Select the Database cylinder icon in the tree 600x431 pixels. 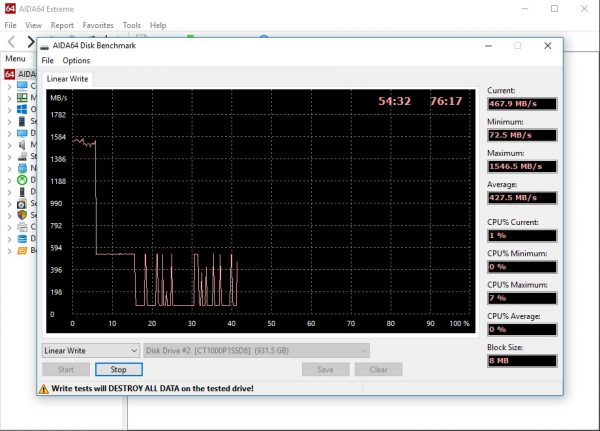tap(22, 239)
